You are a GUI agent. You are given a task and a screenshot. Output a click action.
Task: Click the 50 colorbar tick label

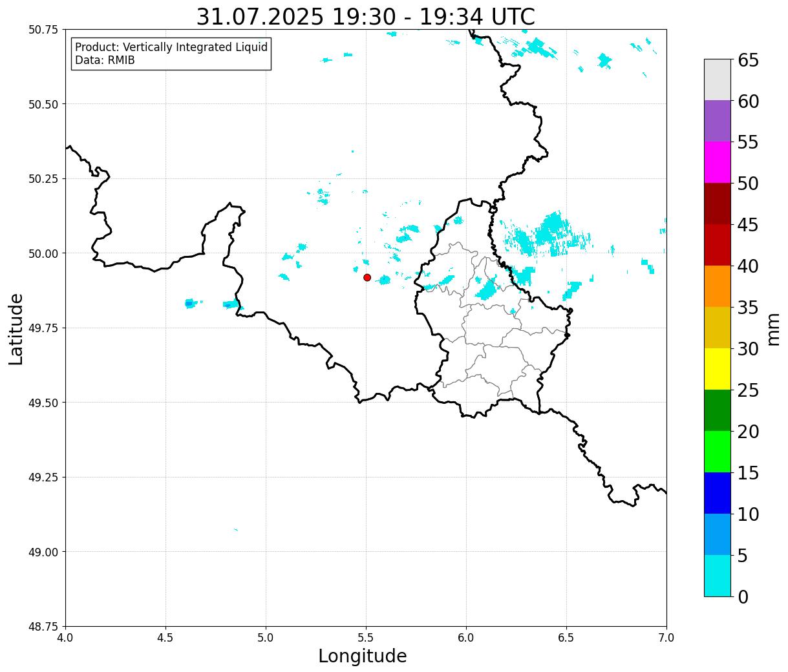[748, 184]
